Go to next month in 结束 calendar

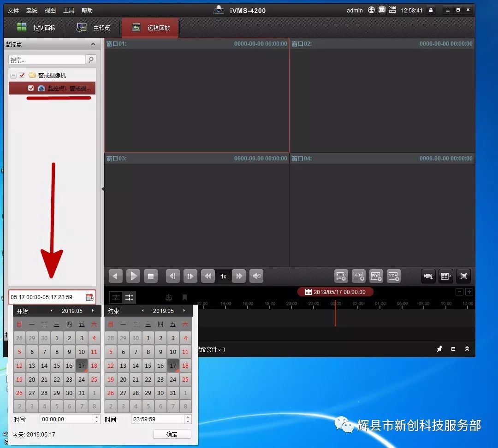click(x=184, y=311)
